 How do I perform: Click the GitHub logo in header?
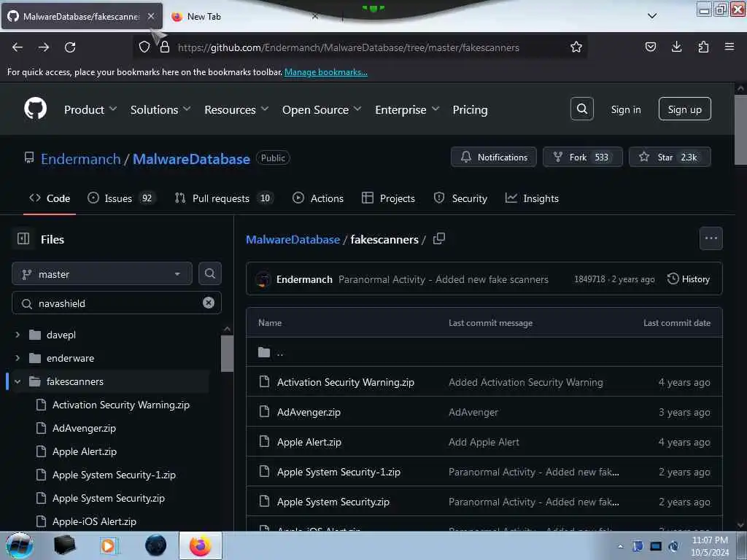tap(35, 109)
